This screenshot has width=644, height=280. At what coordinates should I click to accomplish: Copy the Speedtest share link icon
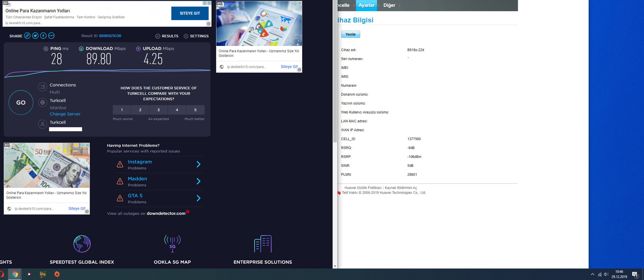point(27,36)
